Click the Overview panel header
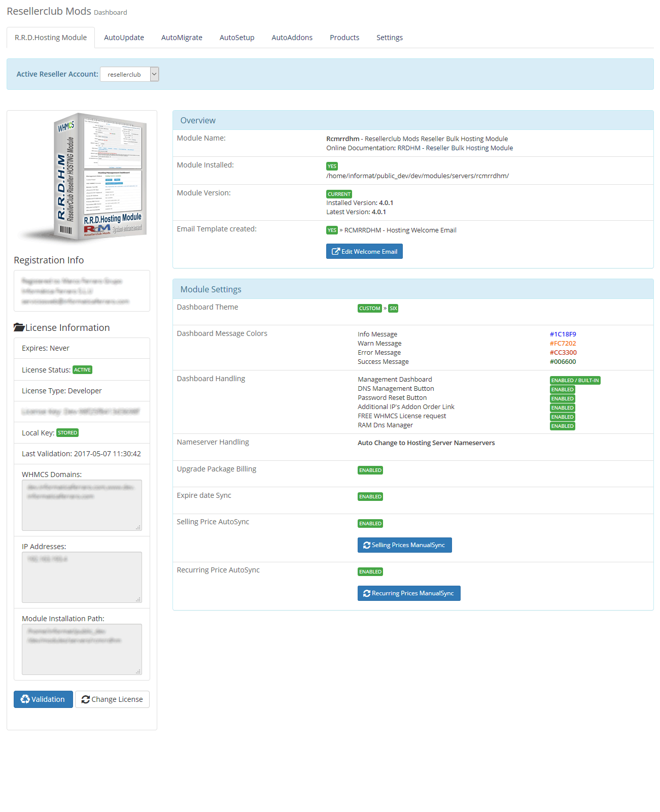This screenshot has height=812, width=660. pyautogui.click(x=413, y=120)
